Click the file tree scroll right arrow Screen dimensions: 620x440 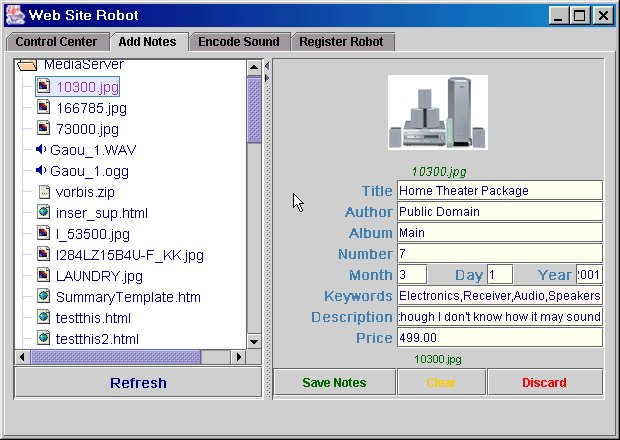coord(238,357)
